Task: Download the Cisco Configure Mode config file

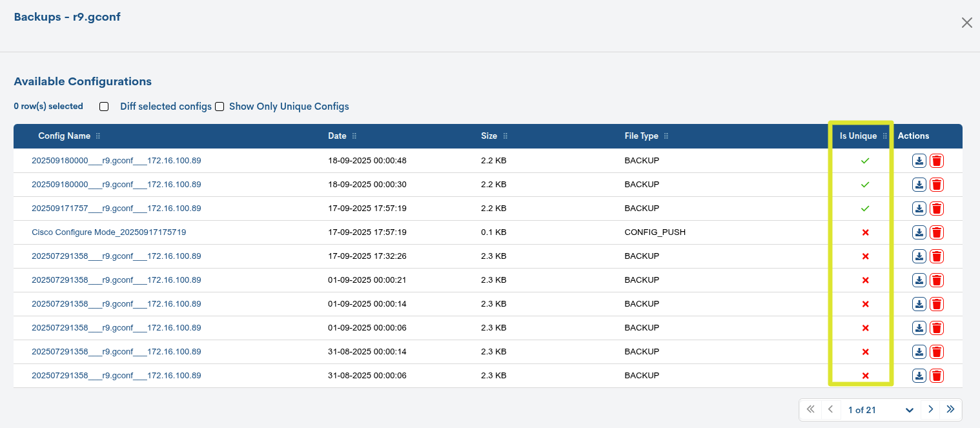Action: point(919,232)
